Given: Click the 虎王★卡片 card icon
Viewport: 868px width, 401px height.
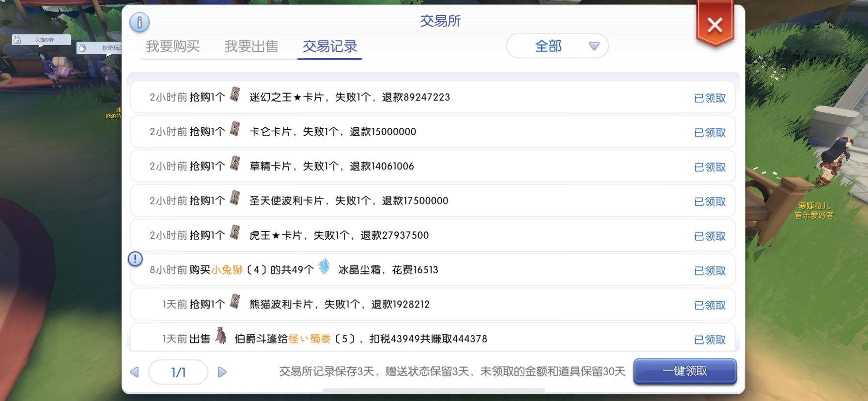Looking at the screenshot, I should (x=235, y=232).
